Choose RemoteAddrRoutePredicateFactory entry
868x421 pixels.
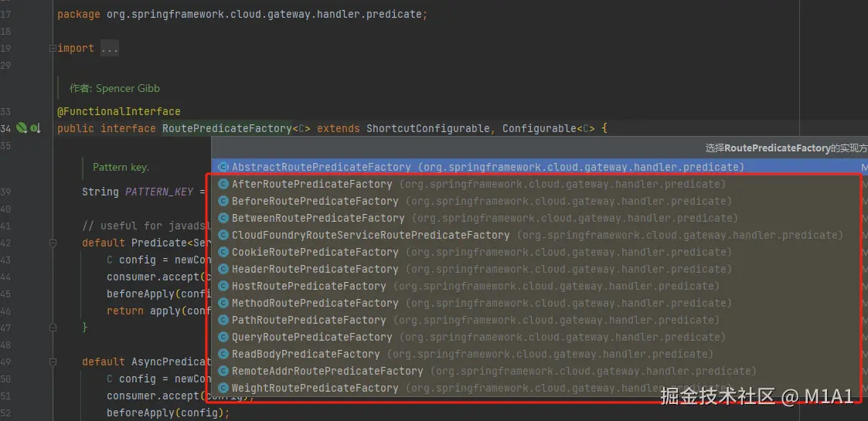click(540, 372)
